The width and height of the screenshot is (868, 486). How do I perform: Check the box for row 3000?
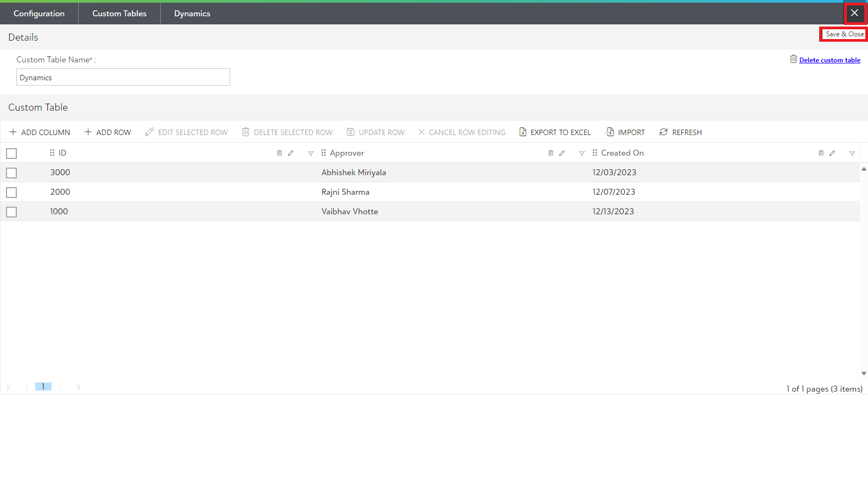click(11, 173)
